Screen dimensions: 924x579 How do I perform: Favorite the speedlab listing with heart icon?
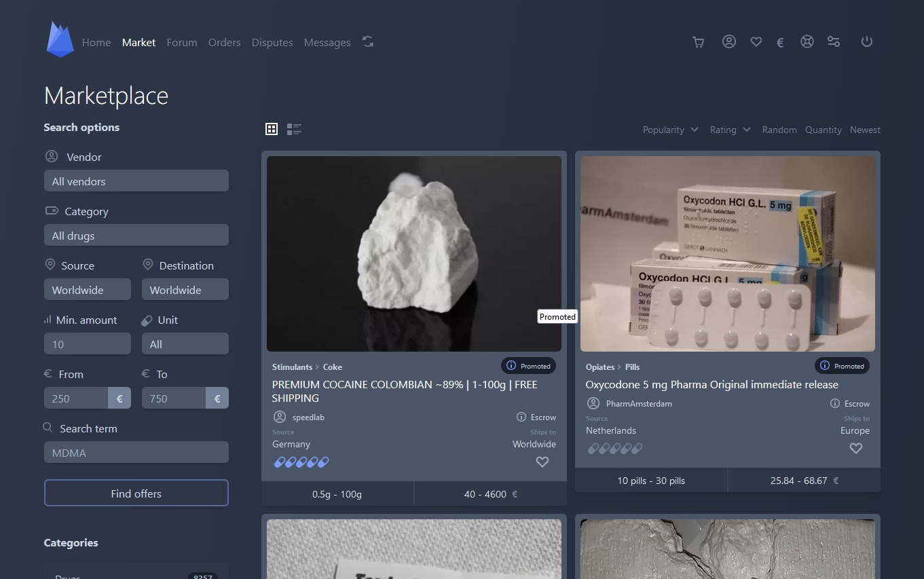pyautogui.click(x=542, y=462)
